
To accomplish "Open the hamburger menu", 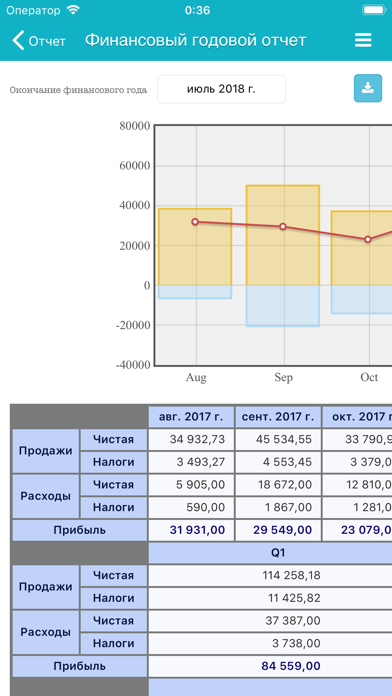I will tap(363, 40).
